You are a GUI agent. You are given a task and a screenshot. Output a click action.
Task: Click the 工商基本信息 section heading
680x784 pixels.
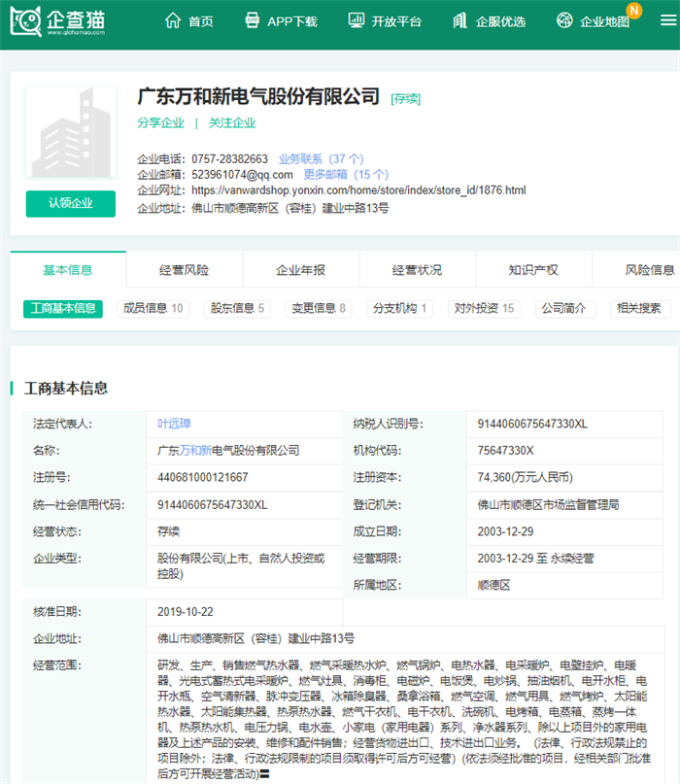coord(66,389)
